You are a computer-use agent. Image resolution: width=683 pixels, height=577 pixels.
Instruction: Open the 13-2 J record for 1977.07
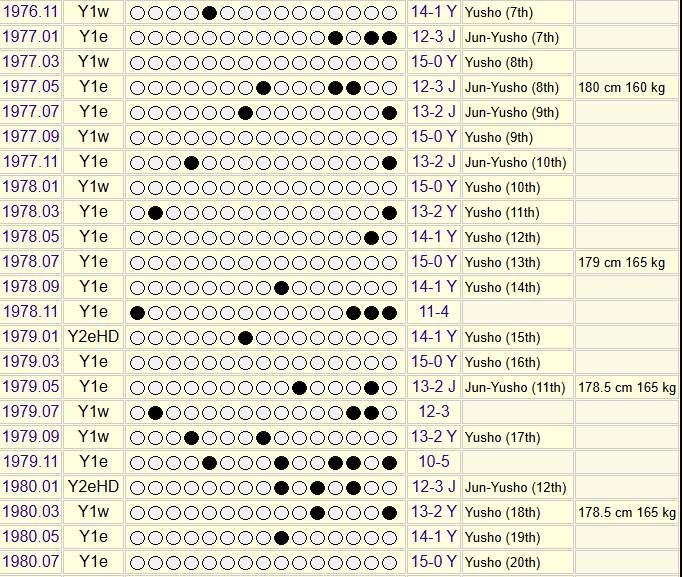(434, 111)
